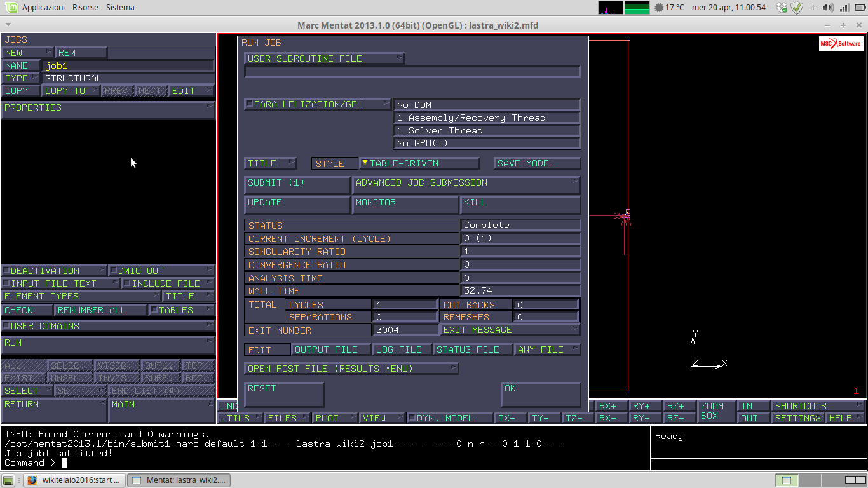
Task: Open the Risorse menu
Action: click(x=85, y=8)
